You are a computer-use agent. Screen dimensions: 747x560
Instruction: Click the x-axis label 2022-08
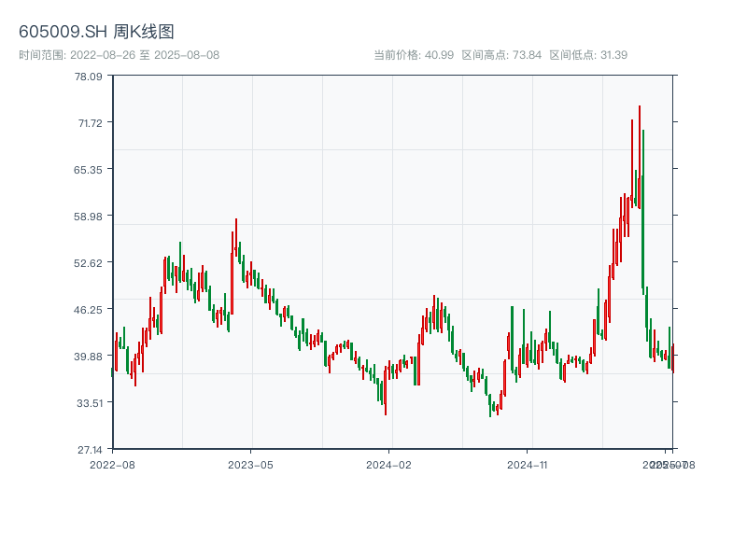pyautogui.click(x=112, y=465)
